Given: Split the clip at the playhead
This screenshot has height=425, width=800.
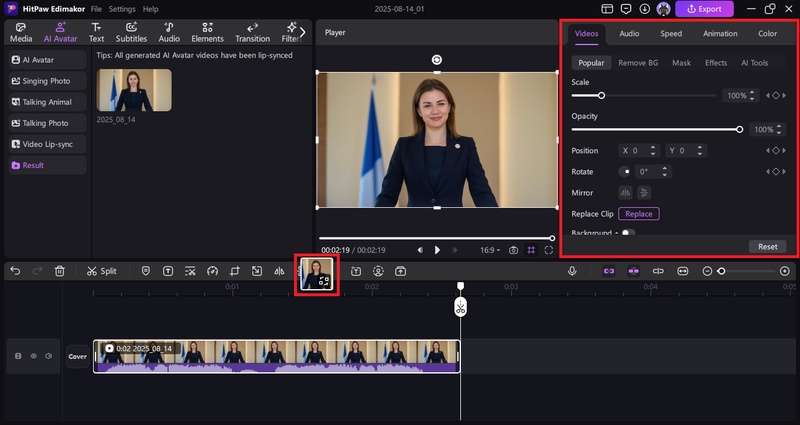Looking at the screenshot, I should point(102,271).
